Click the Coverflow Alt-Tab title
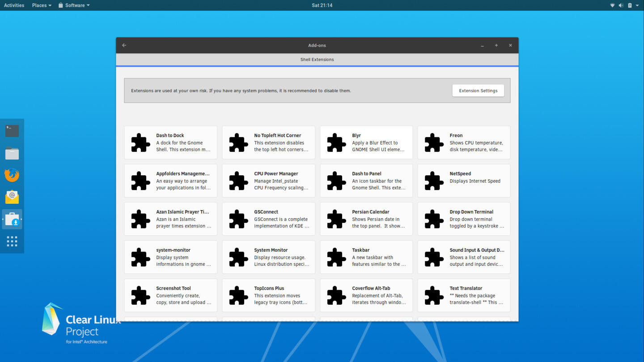The height and width of the screenshot is (362, 644). click(371, 288)
